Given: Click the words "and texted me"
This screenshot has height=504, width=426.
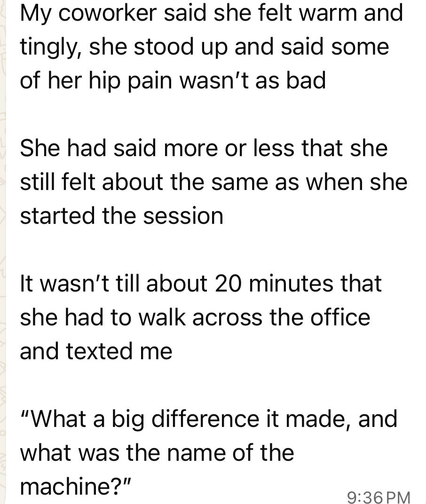Looking at the screenshot, I should coord(96,352).
